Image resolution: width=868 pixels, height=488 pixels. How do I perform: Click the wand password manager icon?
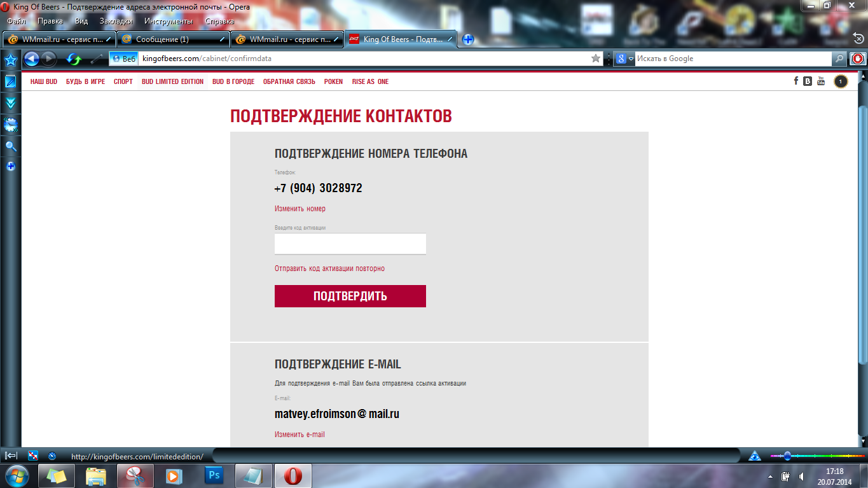97,59
